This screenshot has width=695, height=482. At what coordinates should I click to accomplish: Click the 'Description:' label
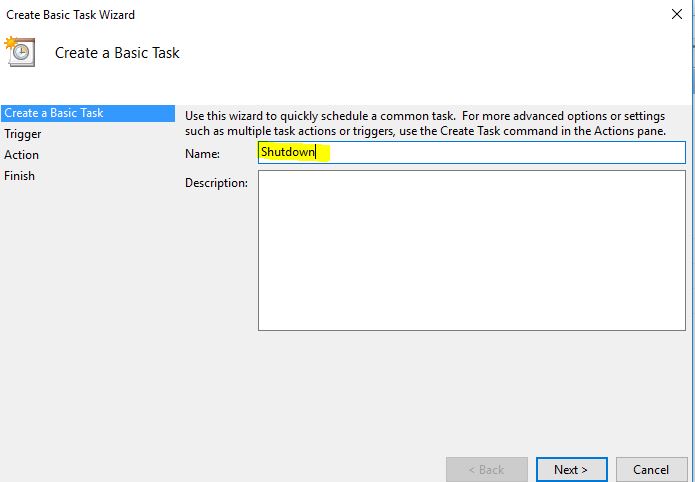point(216,183)
